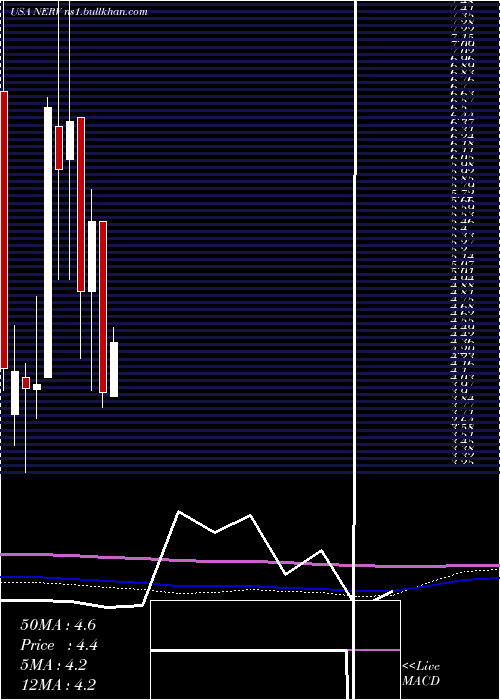
Task: Select the 'Price : 4.4' legend value
Action: tap(59, 645)
